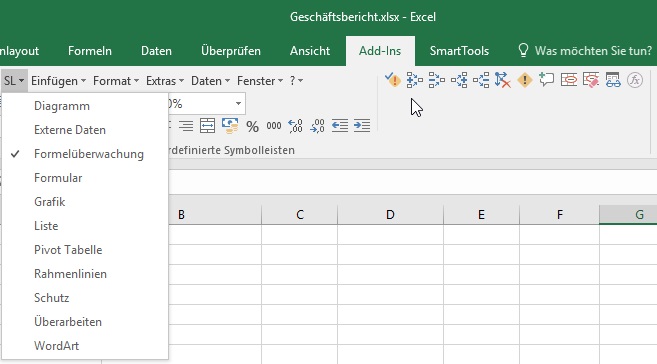This screenshot has width=657, height=364.
Task: Open the Einfügen dropdown menu
Action: (58, 80)
